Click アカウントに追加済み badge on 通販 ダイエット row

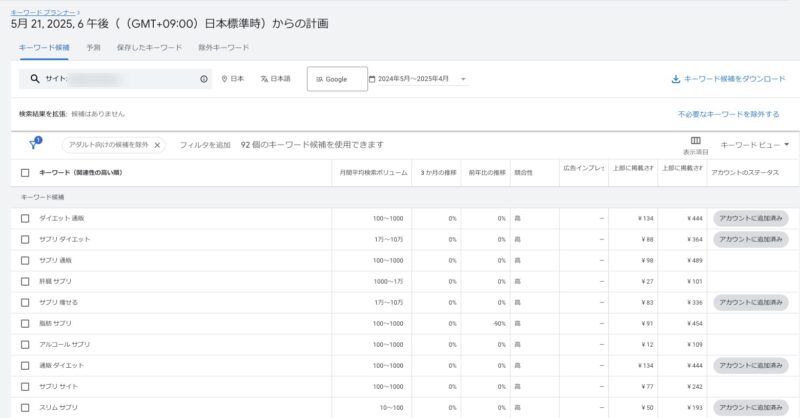point(751,365)
